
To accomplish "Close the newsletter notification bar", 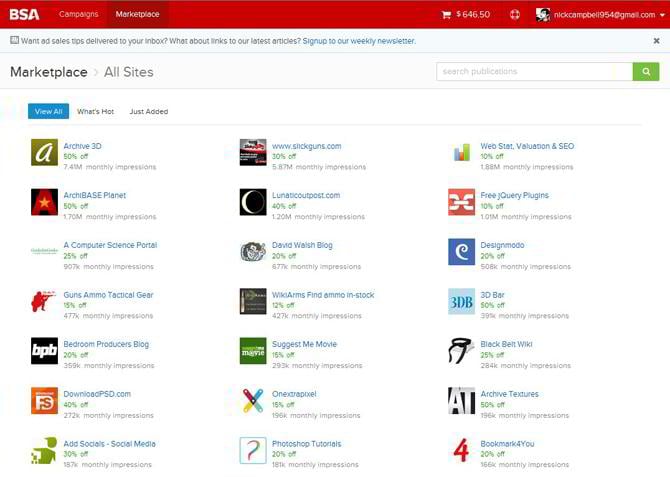I will (x=656, y=41).
